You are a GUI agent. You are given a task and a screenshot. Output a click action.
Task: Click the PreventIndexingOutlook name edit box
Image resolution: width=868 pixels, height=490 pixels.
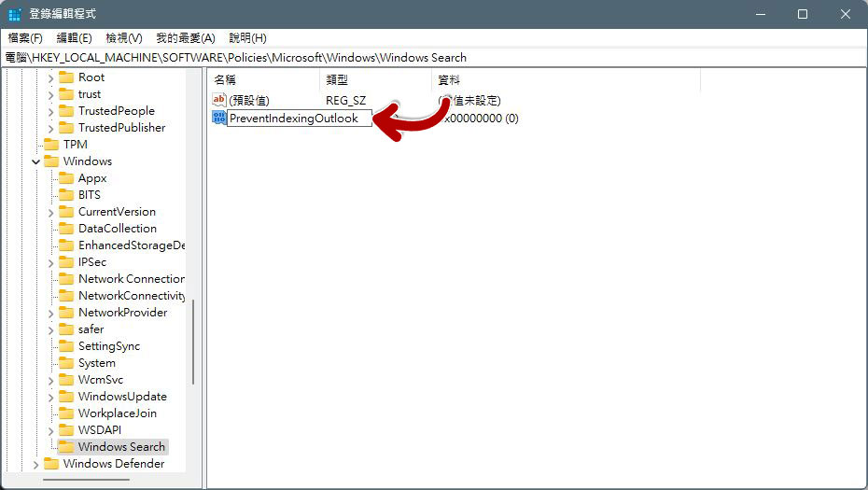coord(300,118)
